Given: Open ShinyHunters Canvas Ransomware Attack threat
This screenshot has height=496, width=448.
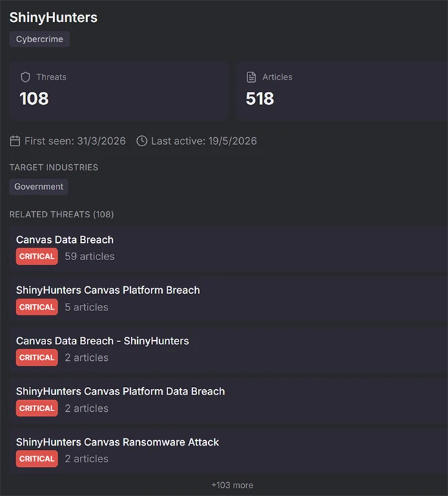Looking at the screenshot, I should click(229, 451).
